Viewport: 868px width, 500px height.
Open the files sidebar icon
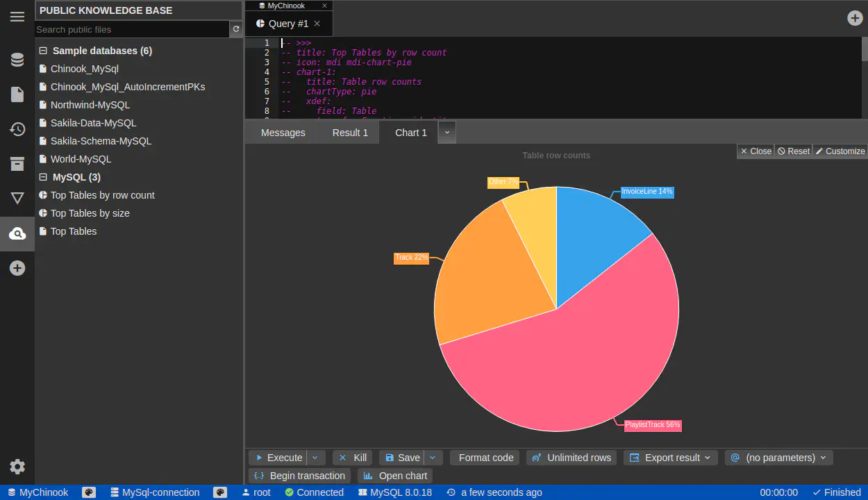pyautogui.click(x=17, y=94)
